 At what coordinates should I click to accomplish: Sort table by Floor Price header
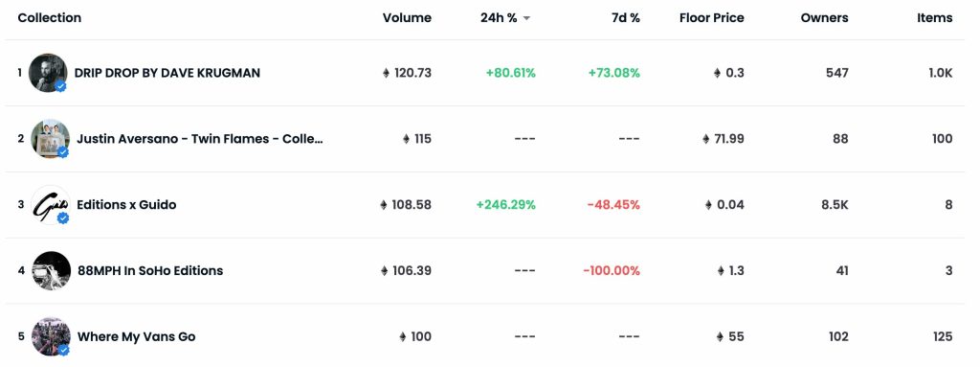coord(712,17)
